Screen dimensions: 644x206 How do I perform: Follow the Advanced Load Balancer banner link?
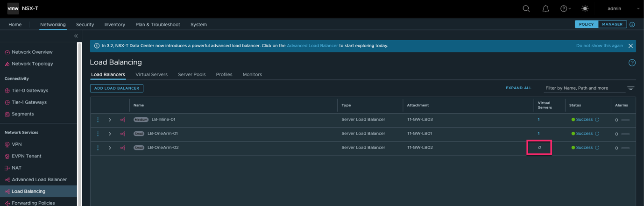pos(312,46)
